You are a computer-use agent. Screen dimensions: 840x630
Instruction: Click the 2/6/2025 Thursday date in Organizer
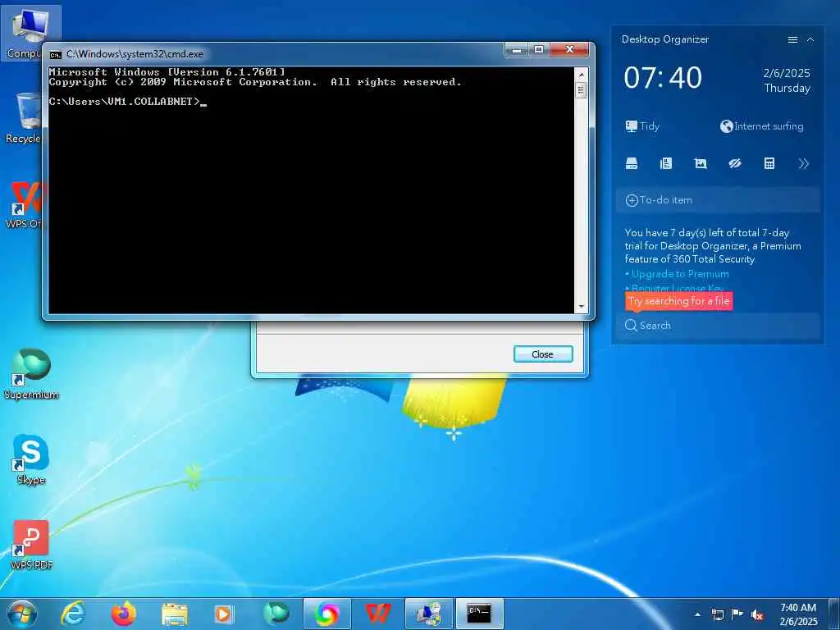787,80
